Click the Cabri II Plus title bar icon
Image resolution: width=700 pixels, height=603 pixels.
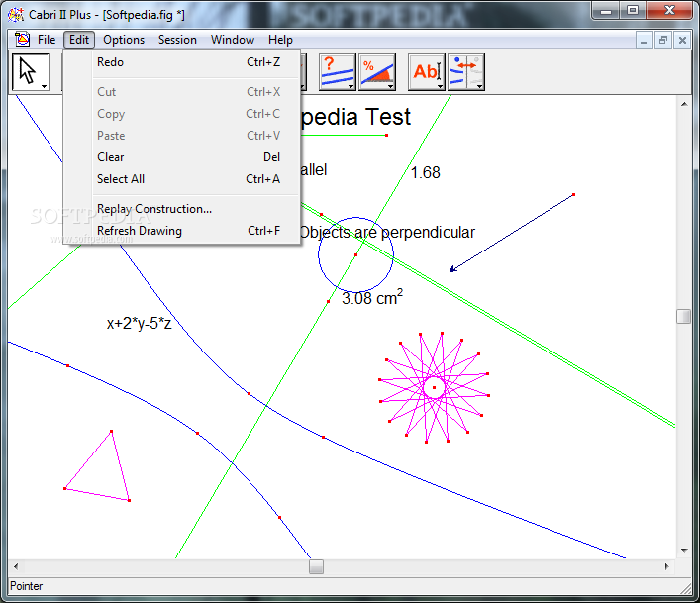click(x=16, y=14)
